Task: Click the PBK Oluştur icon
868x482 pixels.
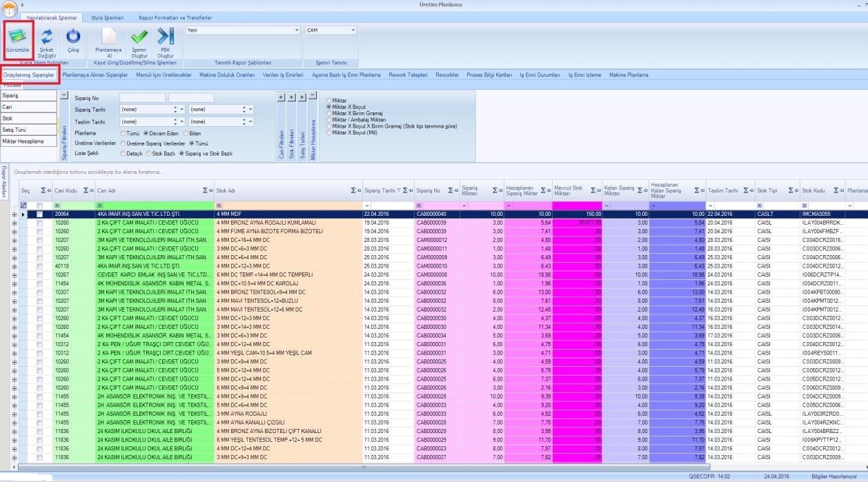Action: (x=166, y=36)
